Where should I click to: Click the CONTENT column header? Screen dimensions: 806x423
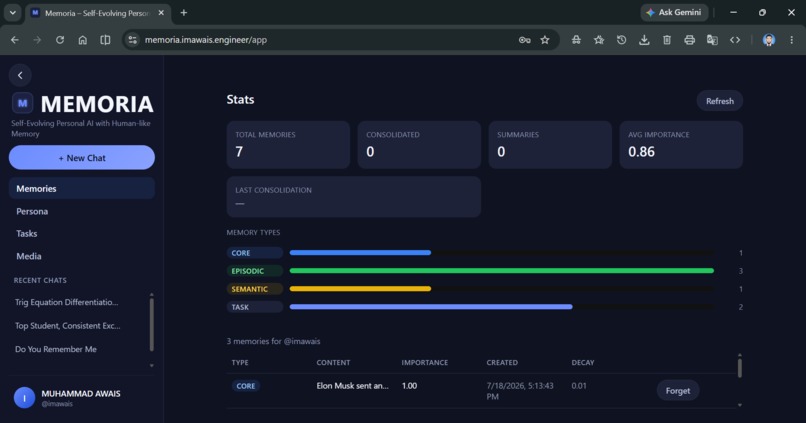333,362
